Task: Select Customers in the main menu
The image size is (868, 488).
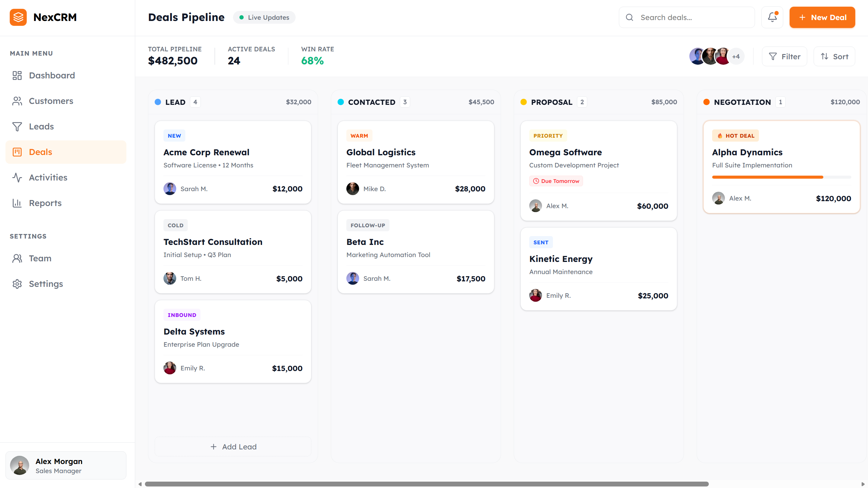Action: point(51,101)
